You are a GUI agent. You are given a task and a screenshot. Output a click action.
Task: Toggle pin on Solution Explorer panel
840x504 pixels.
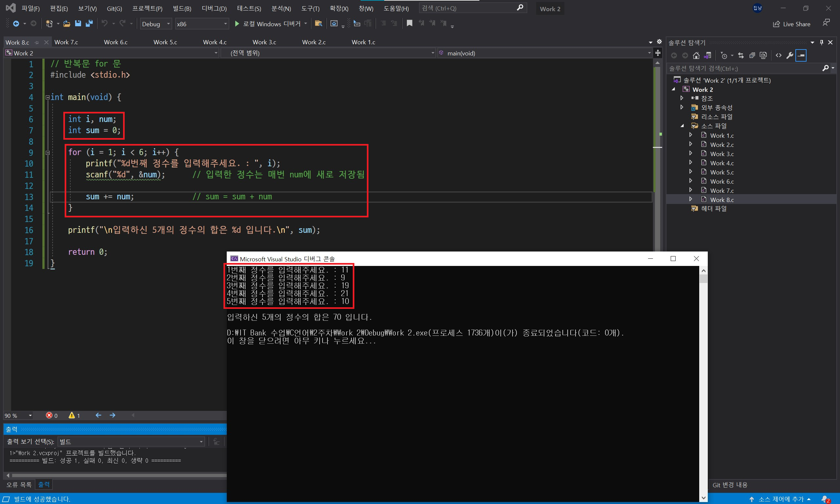coord(821,42)
